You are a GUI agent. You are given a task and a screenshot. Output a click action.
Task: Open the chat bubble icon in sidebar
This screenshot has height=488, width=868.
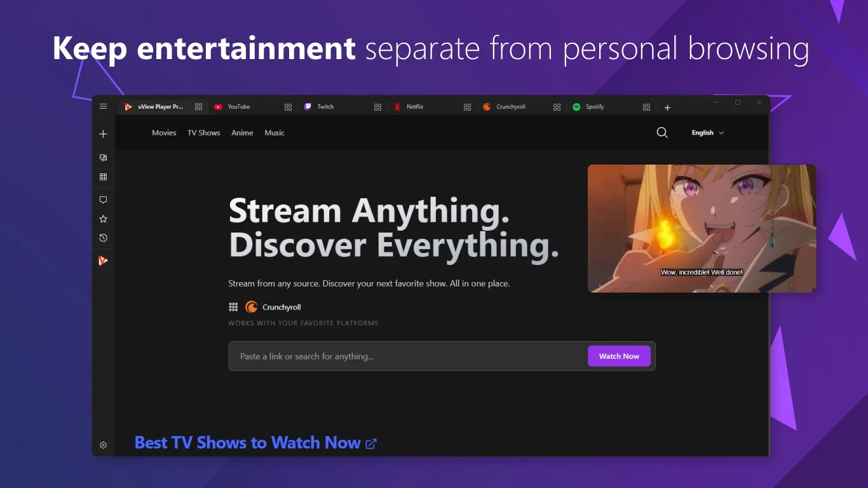point(104,200)
